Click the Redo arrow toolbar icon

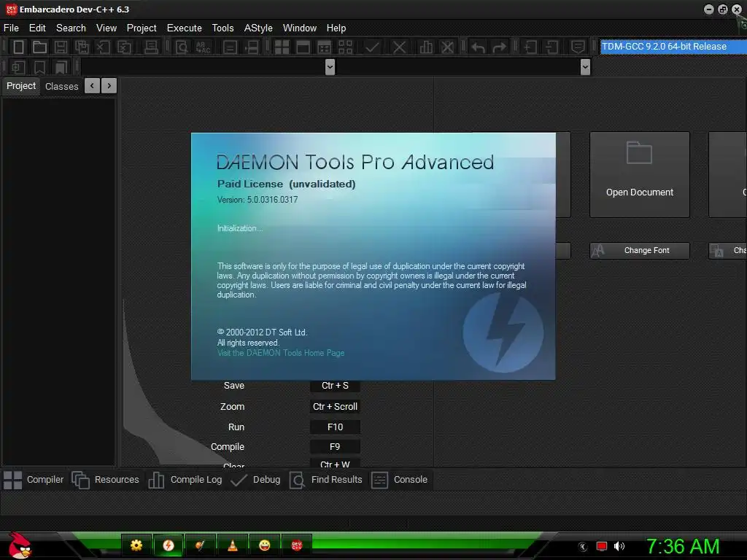click(x=499, y=47)
